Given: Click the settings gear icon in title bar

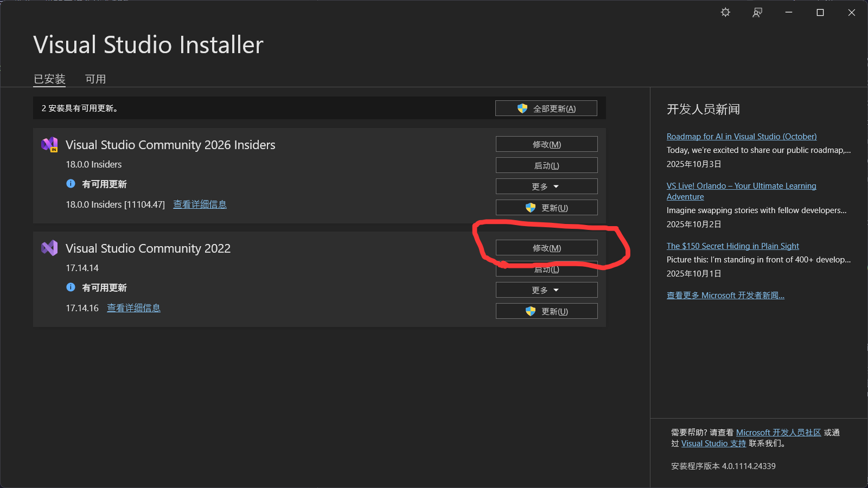Looking at the screenshot, I should tap(725, 12).
